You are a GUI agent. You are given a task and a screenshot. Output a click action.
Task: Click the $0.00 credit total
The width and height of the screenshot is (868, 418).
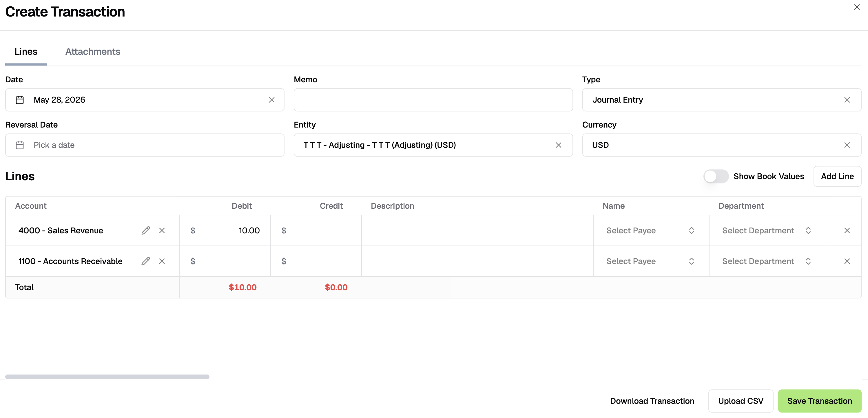(336, 287)
